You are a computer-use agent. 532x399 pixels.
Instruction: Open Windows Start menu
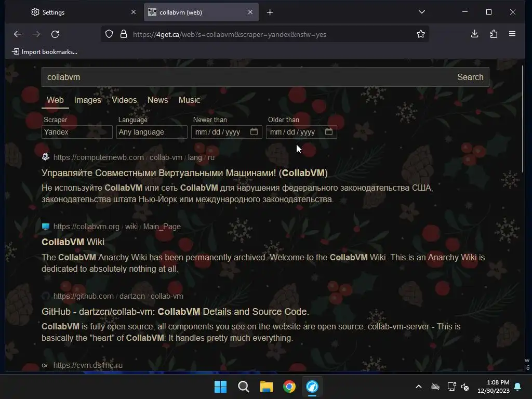(x=220, y=387)
